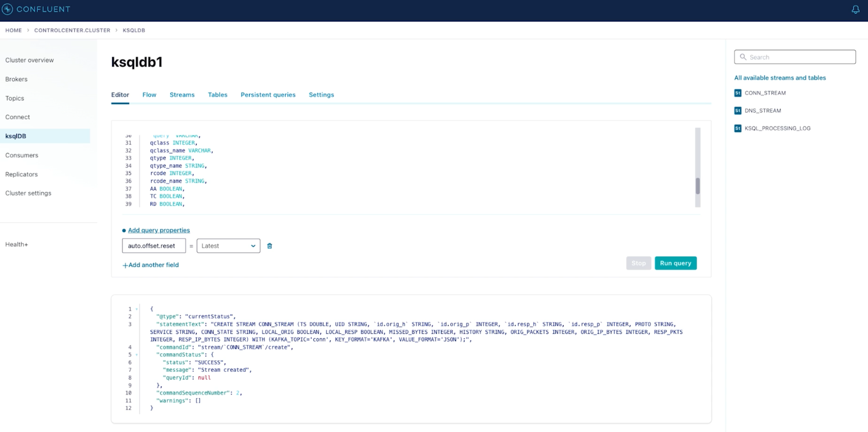Click the Stop button
868x432 pixels.
point(639,263)
